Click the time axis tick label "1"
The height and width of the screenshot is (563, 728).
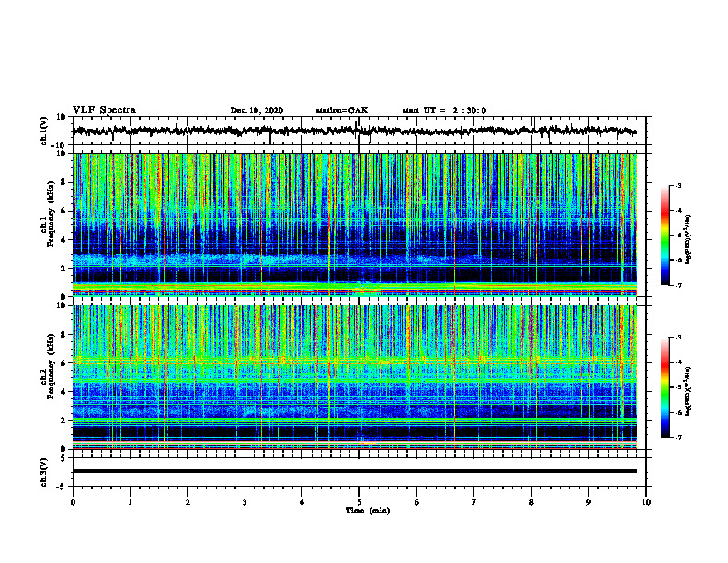pos(130,502)
